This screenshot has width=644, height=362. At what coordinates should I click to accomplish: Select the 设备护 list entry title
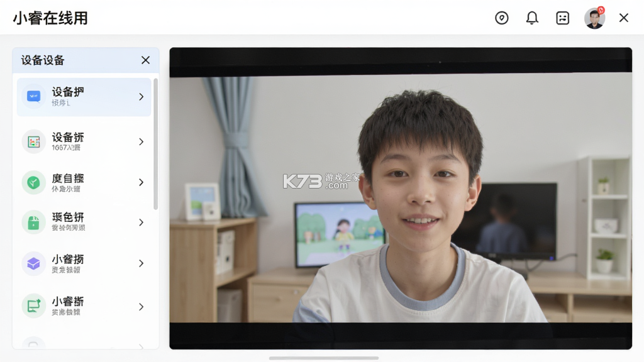coord(68,92)
